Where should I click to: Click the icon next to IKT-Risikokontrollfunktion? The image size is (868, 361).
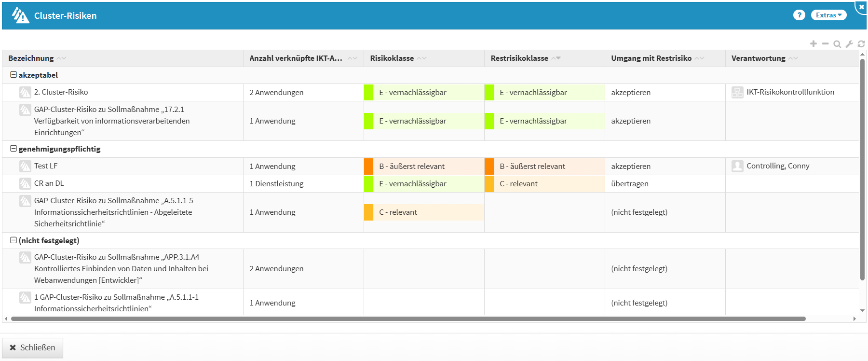tap(737, 92)
